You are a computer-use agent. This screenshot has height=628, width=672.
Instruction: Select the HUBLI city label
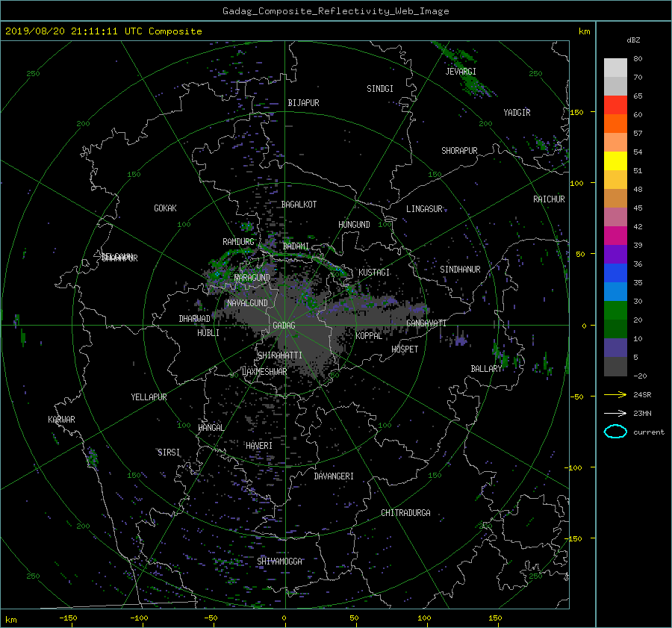pos(208,333)
